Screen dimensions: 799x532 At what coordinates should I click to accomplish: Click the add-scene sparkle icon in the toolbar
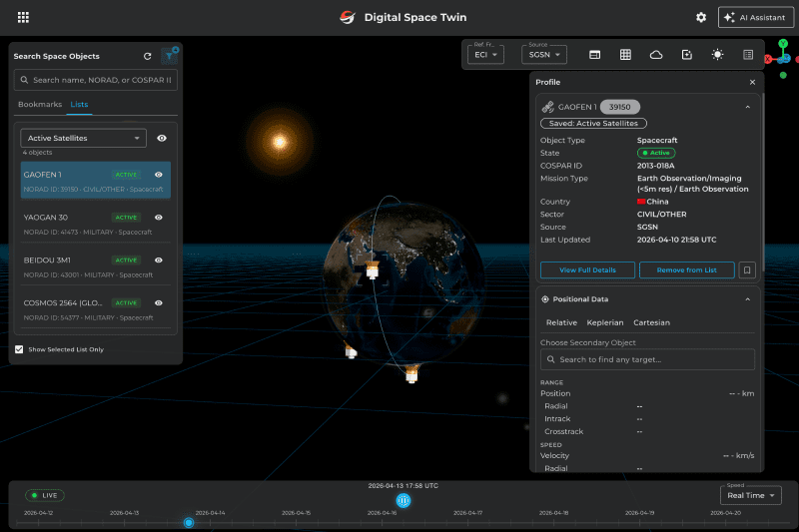(687, 55)
